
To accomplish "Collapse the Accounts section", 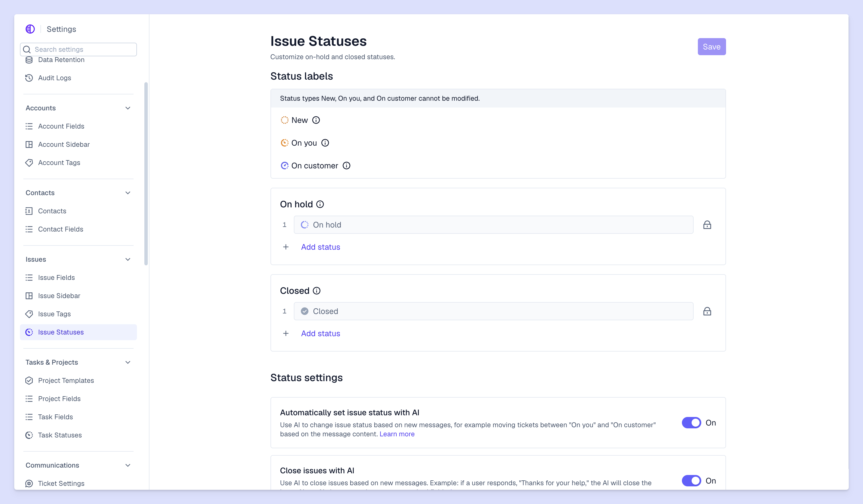I will point(128,108).
